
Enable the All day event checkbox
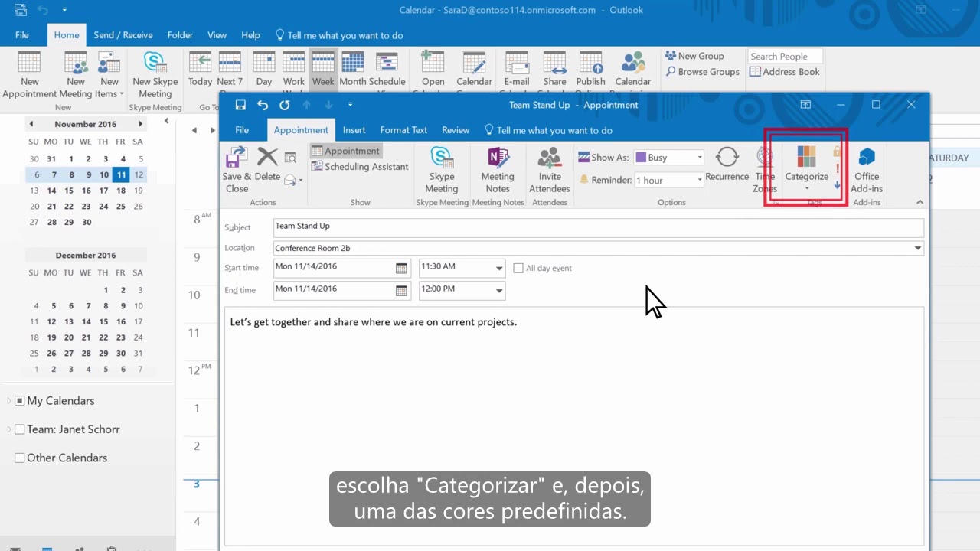point(518,268)
